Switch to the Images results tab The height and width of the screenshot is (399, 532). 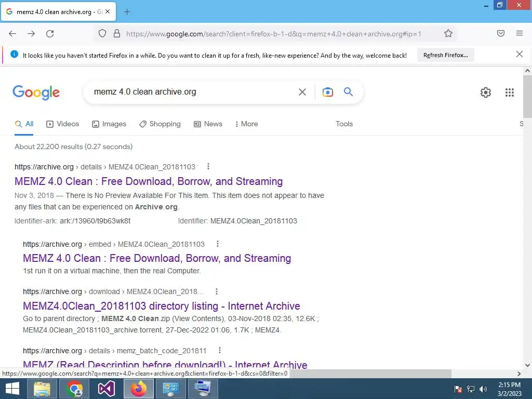tap(109, 124)
